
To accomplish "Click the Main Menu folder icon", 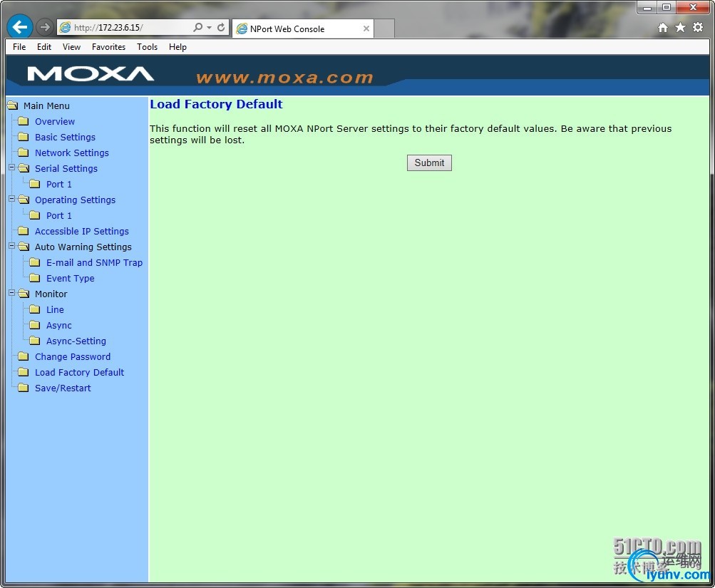I will click(13, 105).
